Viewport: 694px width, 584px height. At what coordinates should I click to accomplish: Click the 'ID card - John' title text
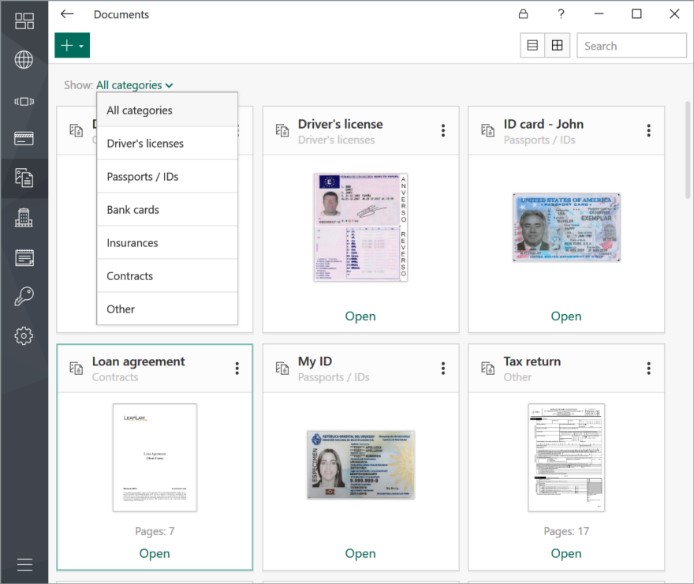click(x=544, y=124)
